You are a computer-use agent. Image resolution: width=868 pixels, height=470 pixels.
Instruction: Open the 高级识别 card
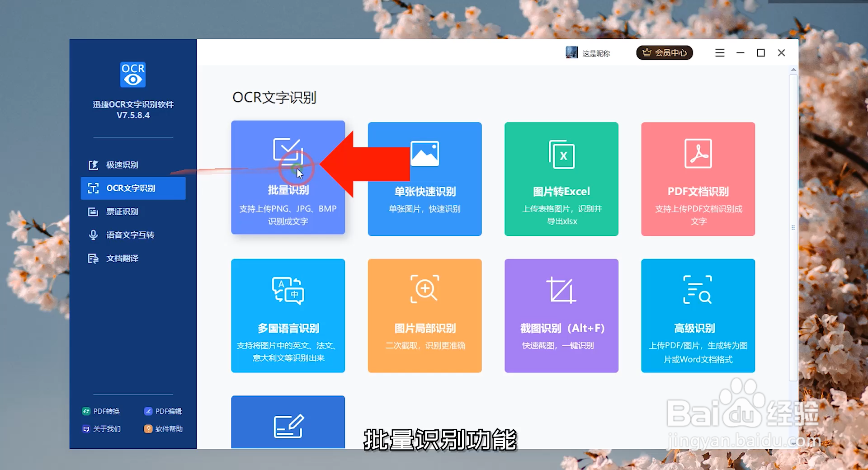tap(698, 315)
